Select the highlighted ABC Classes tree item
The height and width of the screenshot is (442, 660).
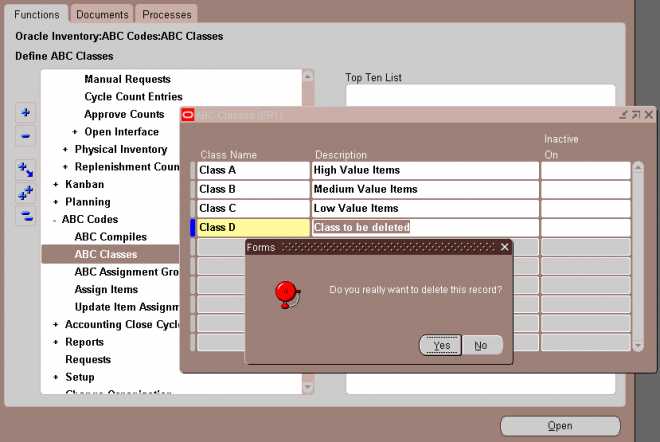(110, 254)
